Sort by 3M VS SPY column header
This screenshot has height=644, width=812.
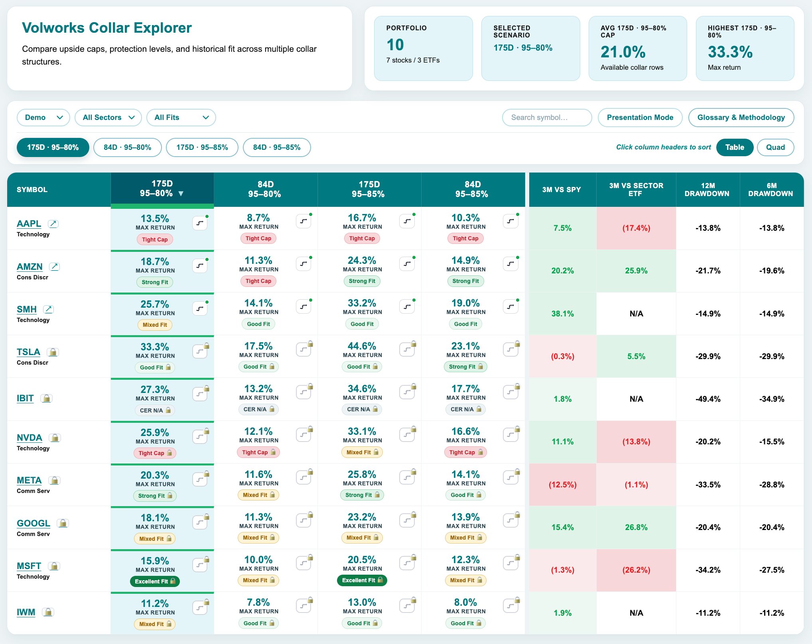[x=562, y=189]
